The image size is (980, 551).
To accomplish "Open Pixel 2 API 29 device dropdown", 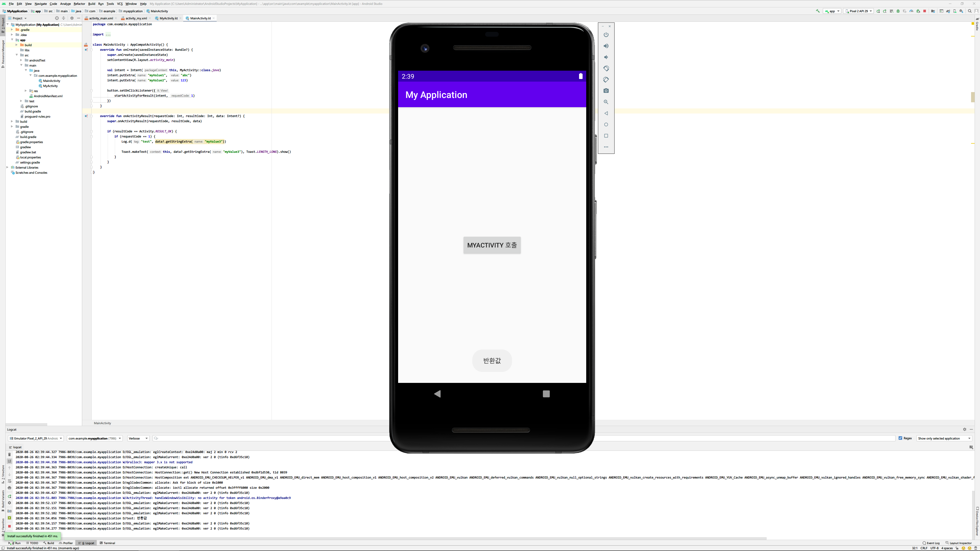I will [858, 11].
